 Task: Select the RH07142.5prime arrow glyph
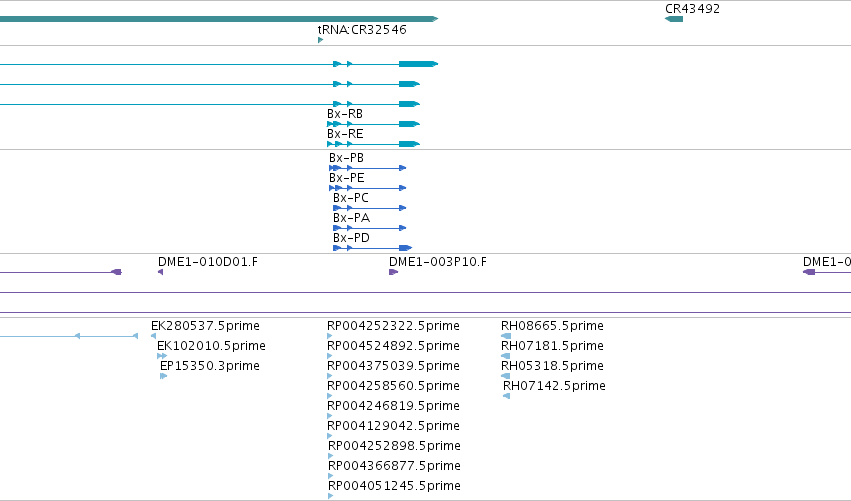(x=506, y=396)
